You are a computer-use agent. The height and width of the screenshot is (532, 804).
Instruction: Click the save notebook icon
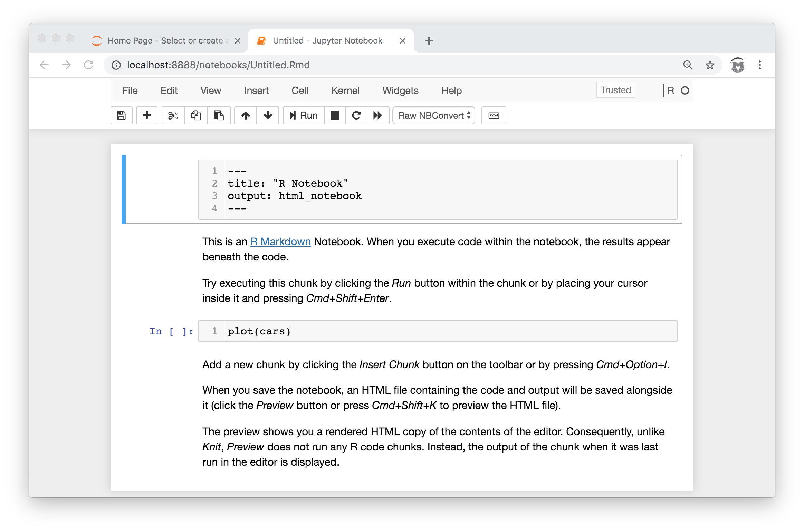coord(121,115)
